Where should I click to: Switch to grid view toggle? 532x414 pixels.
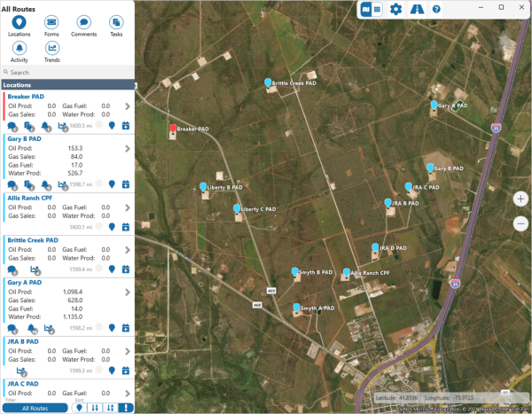point(377,9)
